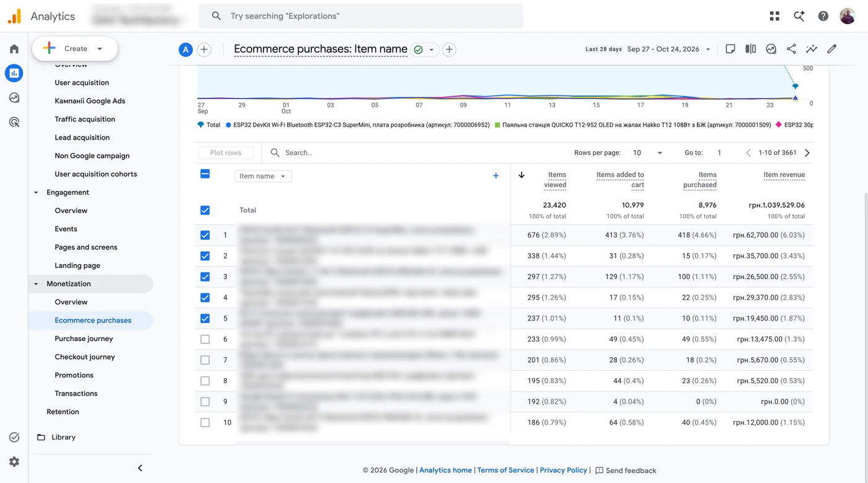Uncheck the row 1 checkbox
The image size is (868, 483).
205,235
